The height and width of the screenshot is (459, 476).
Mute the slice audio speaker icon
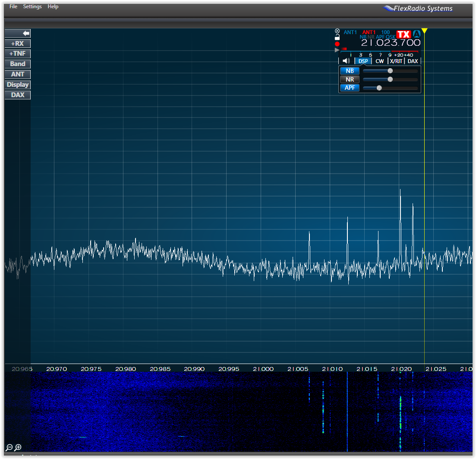click(345, 60)
